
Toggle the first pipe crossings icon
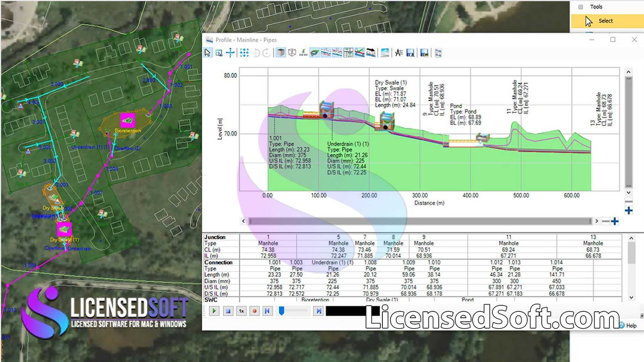(x=326, y=53)
